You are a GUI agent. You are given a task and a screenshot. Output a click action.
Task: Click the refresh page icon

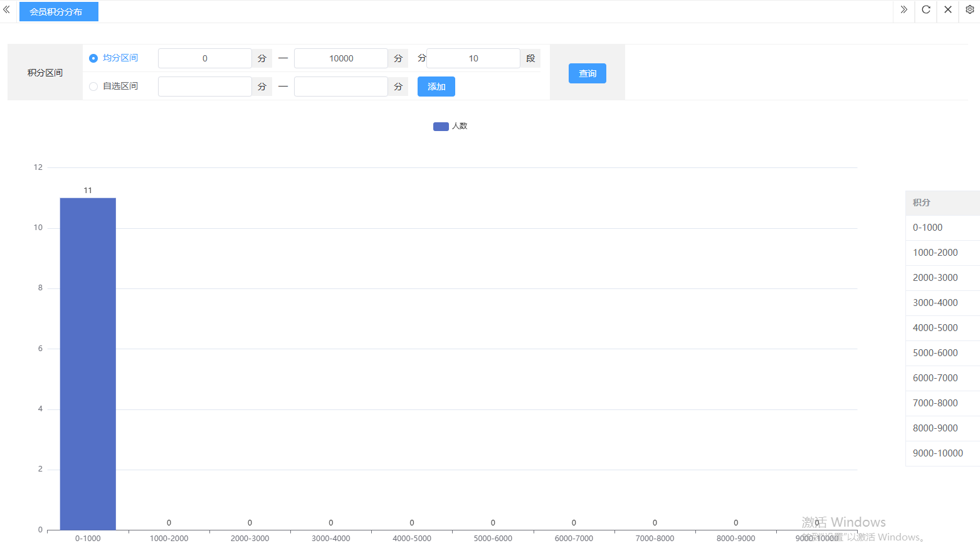coord(925,10)
